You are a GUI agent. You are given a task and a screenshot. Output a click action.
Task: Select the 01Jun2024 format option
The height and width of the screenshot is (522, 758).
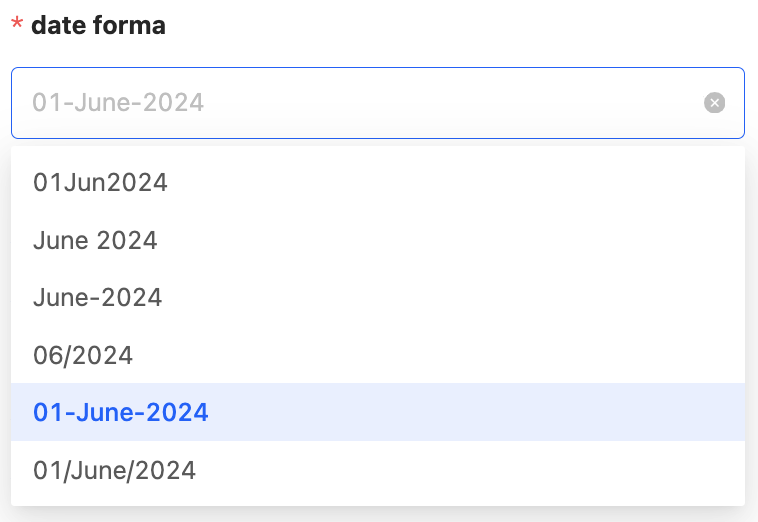click(x=100, y=183)
